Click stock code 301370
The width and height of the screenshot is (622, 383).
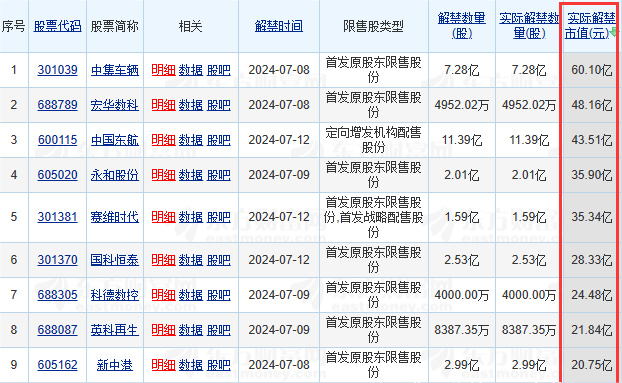pyautogui.click(x=58, y=260)
